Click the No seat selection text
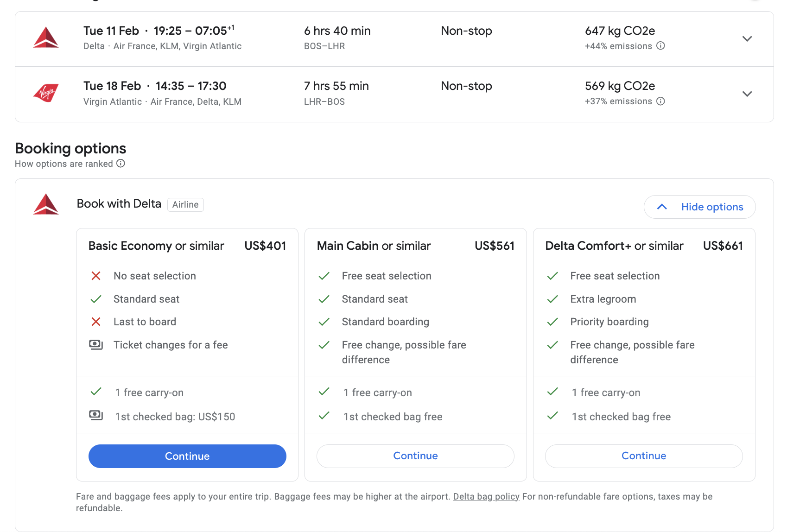The height and width of the screenshot is (532, 787). click(x=155, y=276)
